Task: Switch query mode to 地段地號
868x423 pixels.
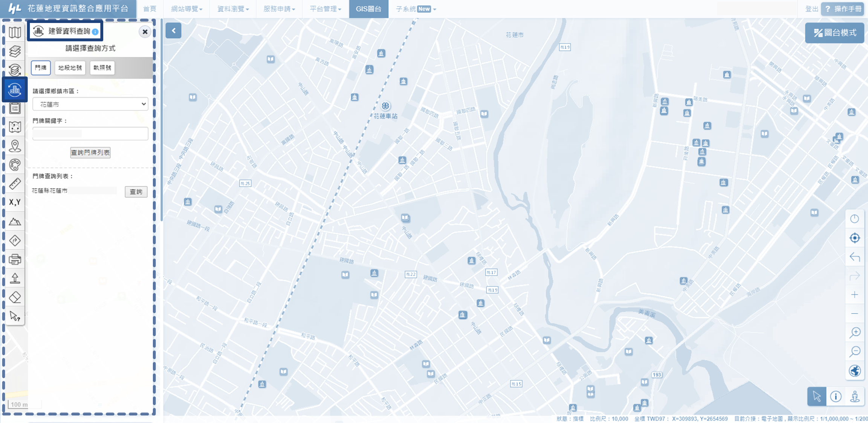Action: (x=70, y=68)
